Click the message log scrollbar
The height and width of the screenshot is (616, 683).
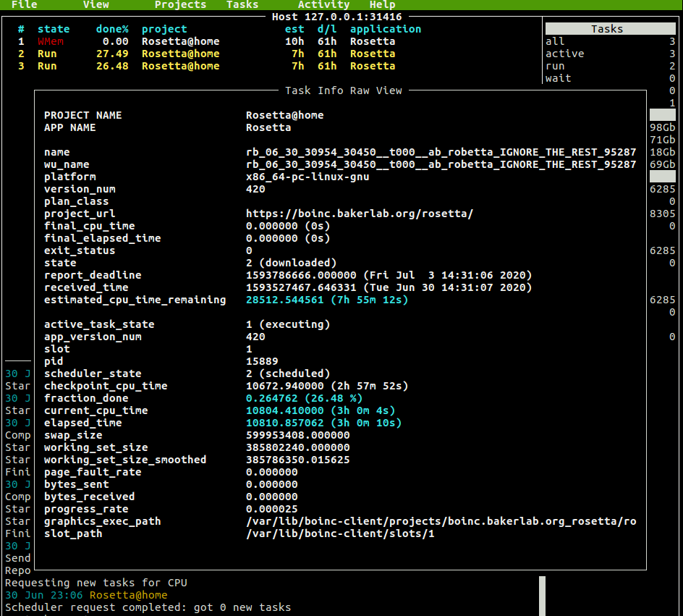click(543, 596)
